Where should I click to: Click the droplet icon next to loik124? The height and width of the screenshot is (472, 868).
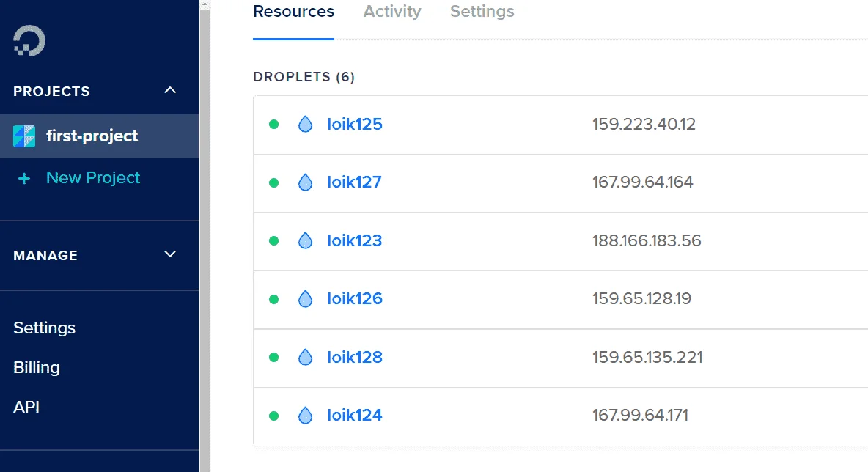point(305,416)
